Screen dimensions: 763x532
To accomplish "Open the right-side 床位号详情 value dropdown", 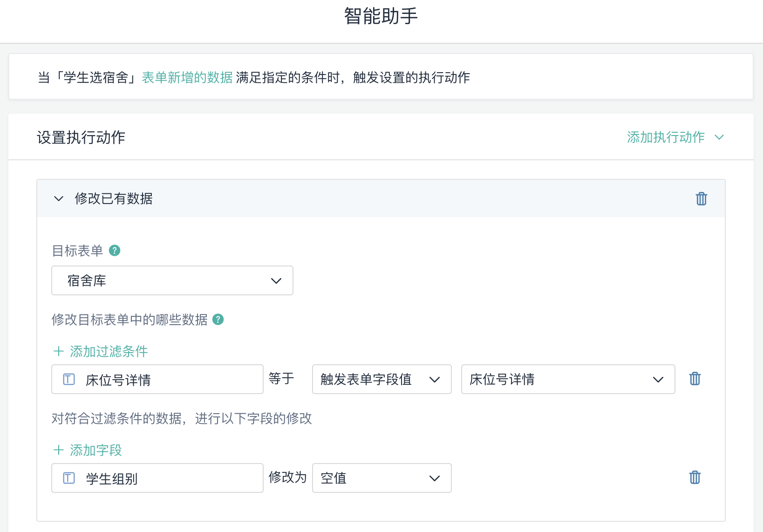I will coord(568,379).
